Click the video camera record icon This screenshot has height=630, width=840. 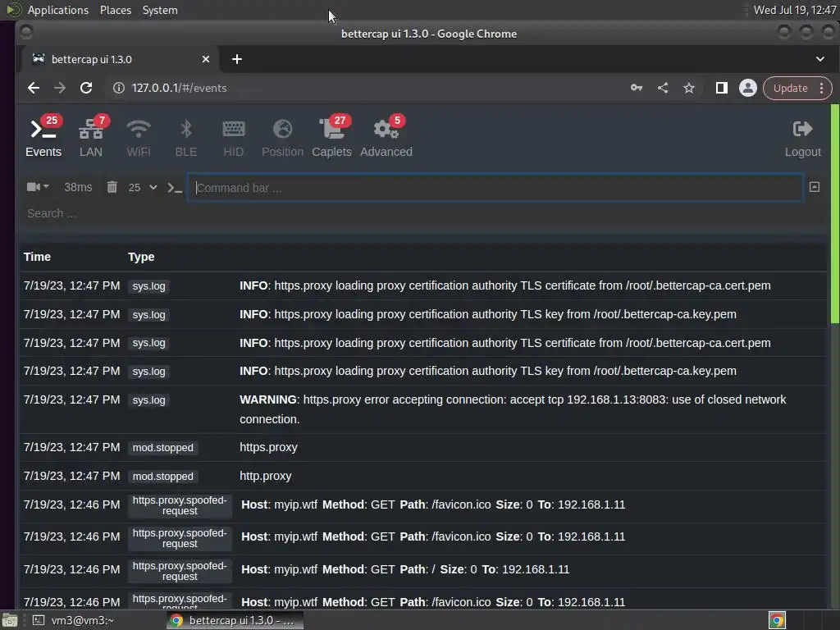(x=33, y=186)
